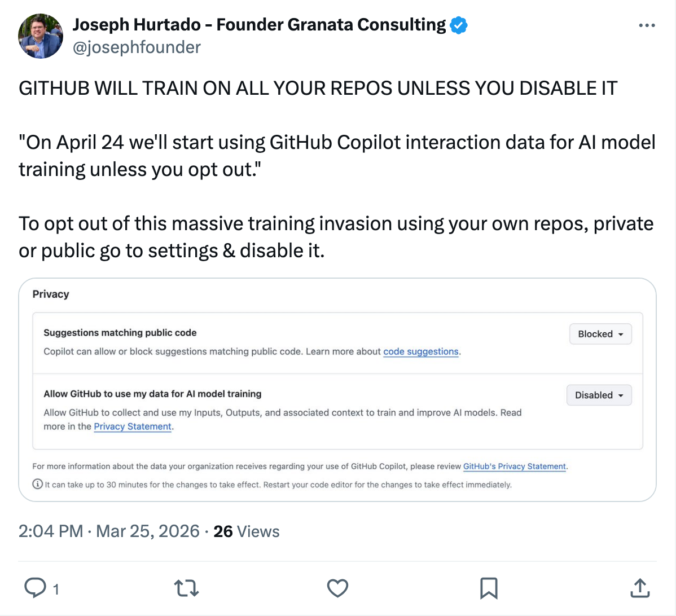Click the verified badge next to the name

pos(459,25)
